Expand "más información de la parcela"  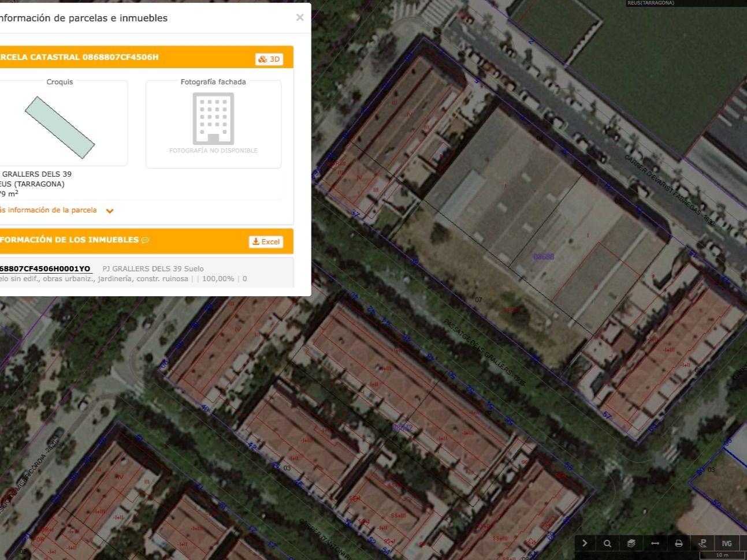pyautogui.click(x=48, y=210)
